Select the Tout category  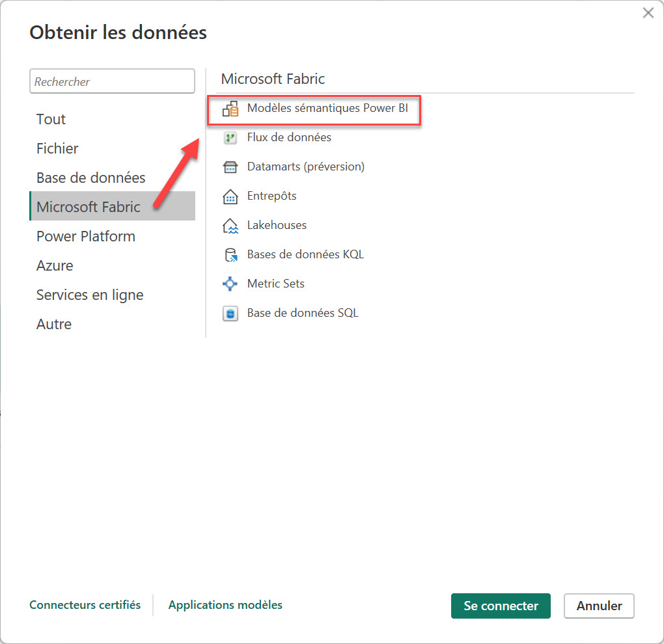(x=112, y=119)
